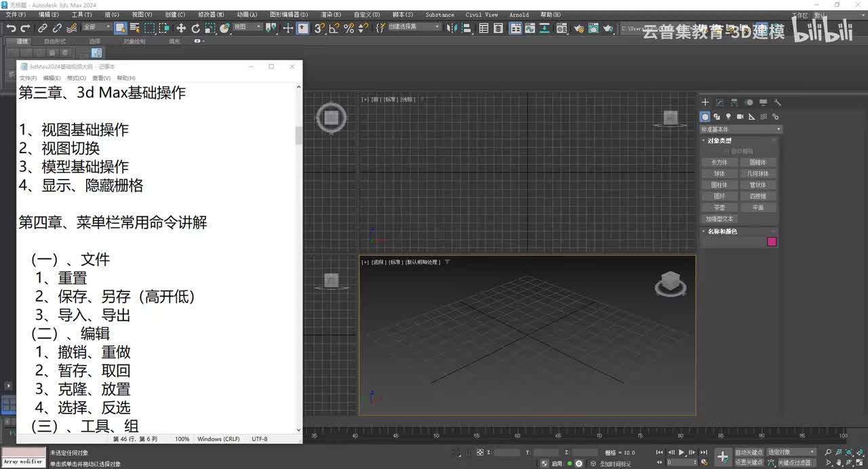Open the 全部 selection filter dropdown

(96, 27)
